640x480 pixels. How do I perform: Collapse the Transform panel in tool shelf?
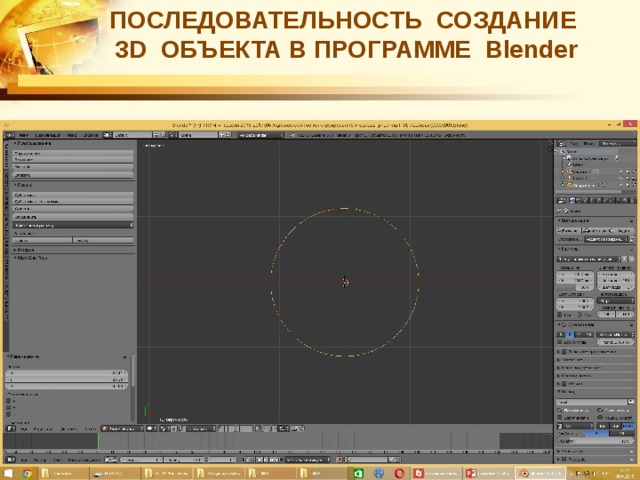(x=33, y=144)
